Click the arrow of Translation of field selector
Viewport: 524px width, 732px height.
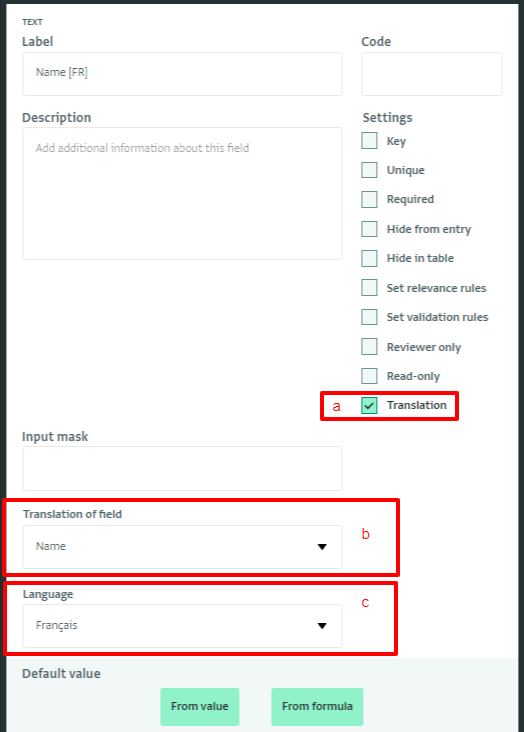(322, 547)
